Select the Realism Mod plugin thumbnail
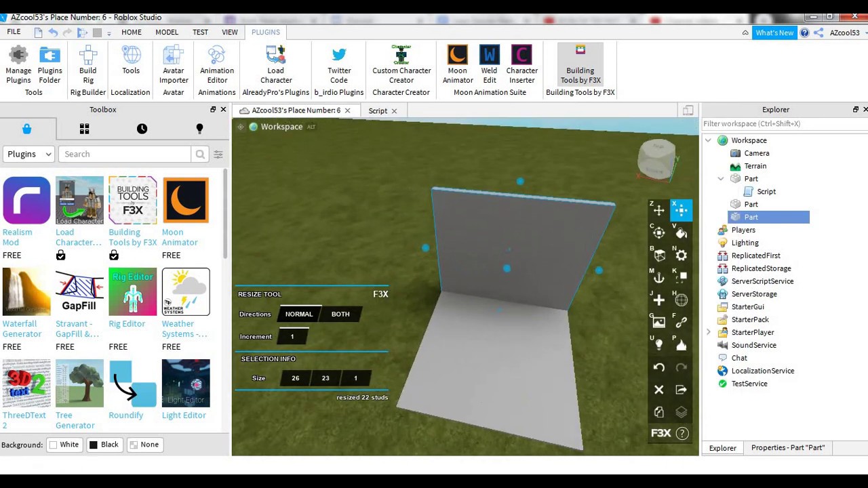Viewport: 868px width, 488px height. [x=26, y=200]
